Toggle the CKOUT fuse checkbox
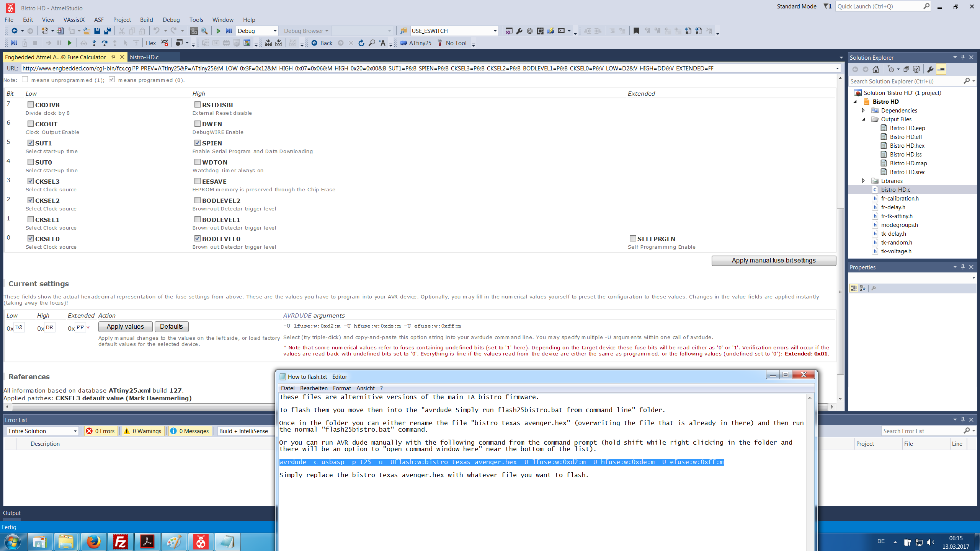The image size is (980, 551). [31, 124]
